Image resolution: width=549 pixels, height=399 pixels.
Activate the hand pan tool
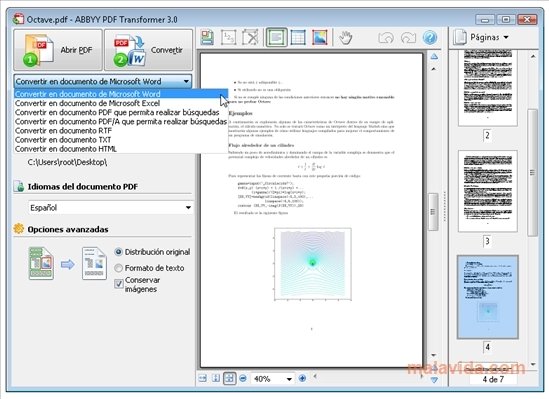(x=345, y=37)
